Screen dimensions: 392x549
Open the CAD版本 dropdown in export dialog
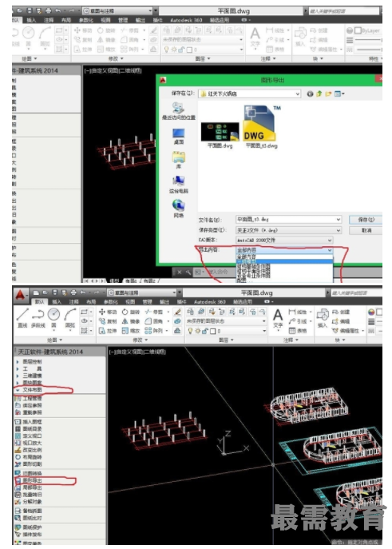point(284,241)
